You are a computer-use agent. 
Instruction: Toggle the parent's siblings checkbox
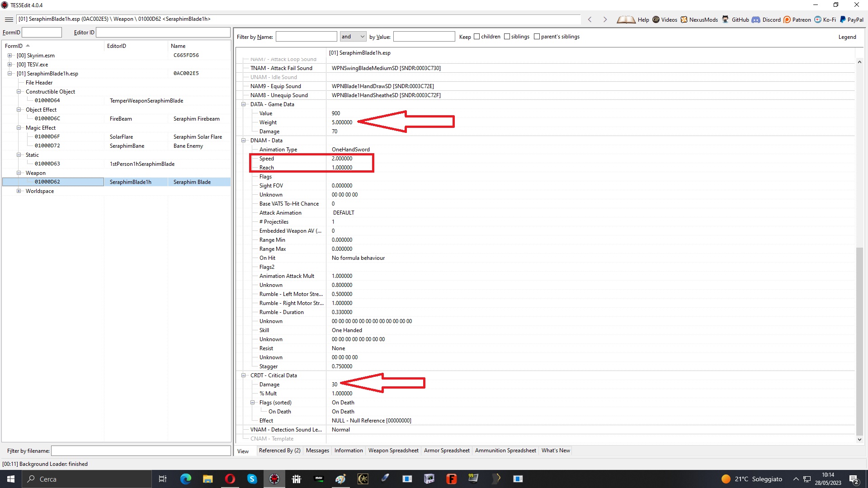point(537,37)
